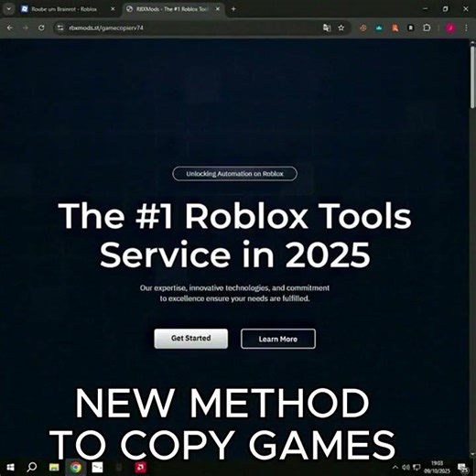Viewport: 476px width, 476px height.
Task: Open the black-and-white square extension icon
Action: tap(411, 27)
